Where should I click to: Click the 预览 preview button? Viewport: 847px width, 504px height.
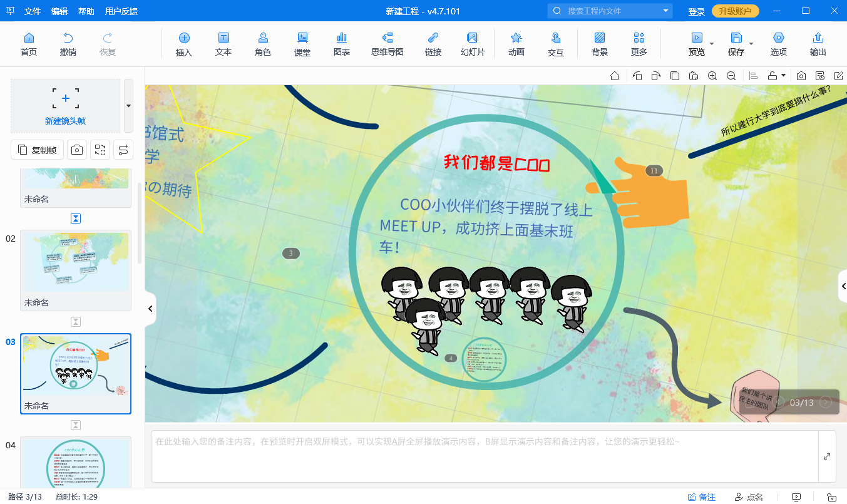[697, 44]
